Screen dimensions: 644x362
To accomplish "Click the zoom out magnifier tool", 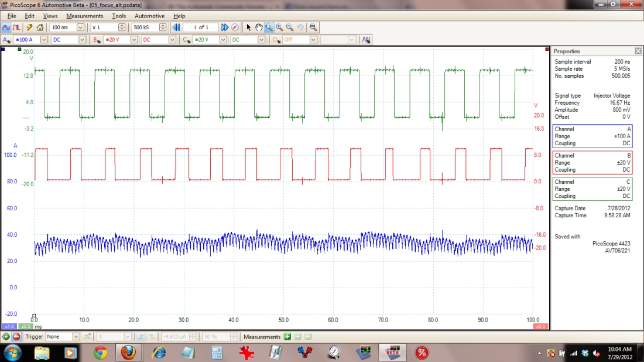I will click(x=290, y=28).
